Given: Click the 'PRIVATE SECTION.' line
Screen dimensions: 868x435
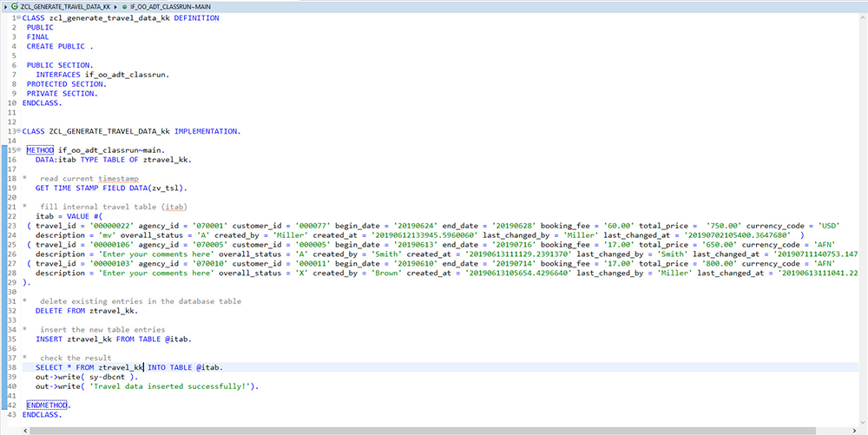Looking at the screenshot, I should click(62, 94).
